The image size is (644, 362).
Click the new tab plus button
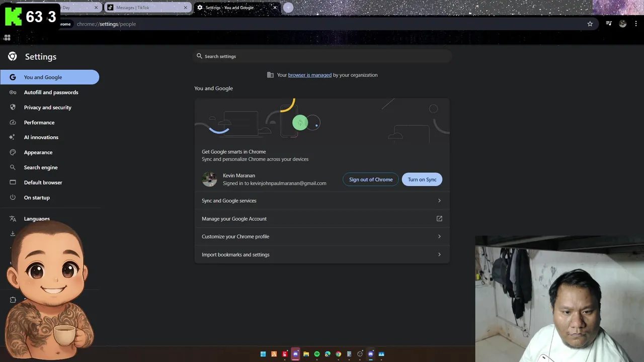click(288, 8)
